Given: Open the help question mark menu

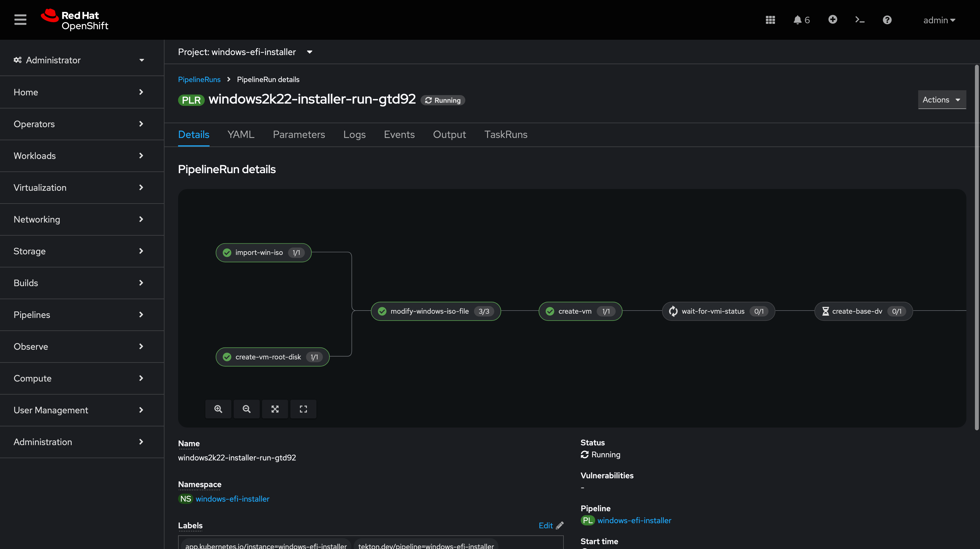Looking at the screenshot, I should 887,20.
